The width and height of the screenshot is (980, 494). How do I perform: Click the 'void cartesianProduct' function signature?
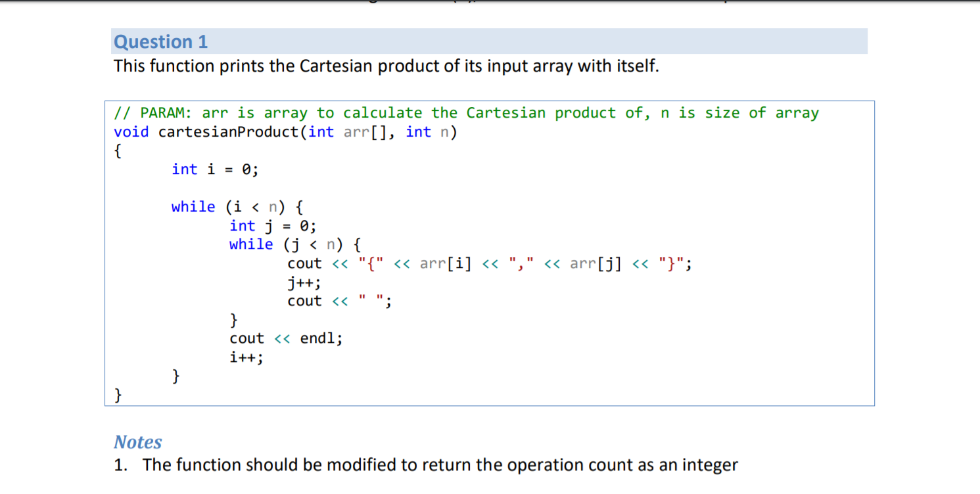(x=285, y=132)
